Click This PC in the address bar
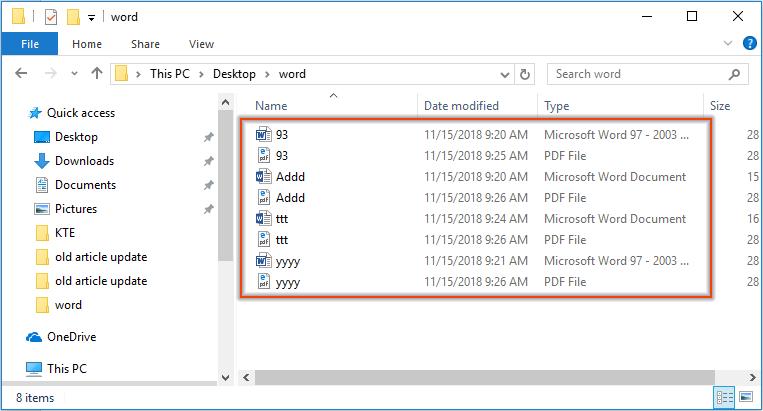 [170, 74]
